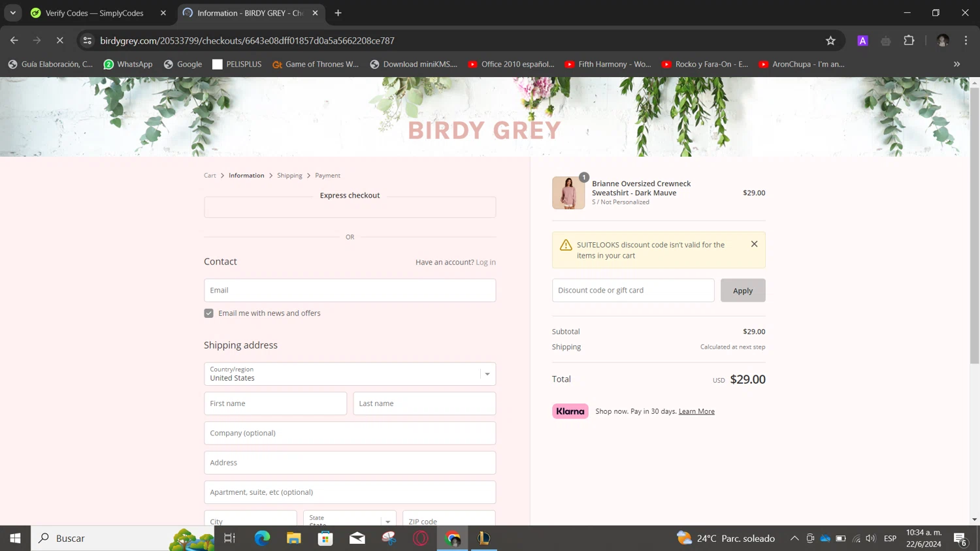Screen dimensions: 980x551
Task: Open the Office 2010 español bookmark
Action: (512, 64)
